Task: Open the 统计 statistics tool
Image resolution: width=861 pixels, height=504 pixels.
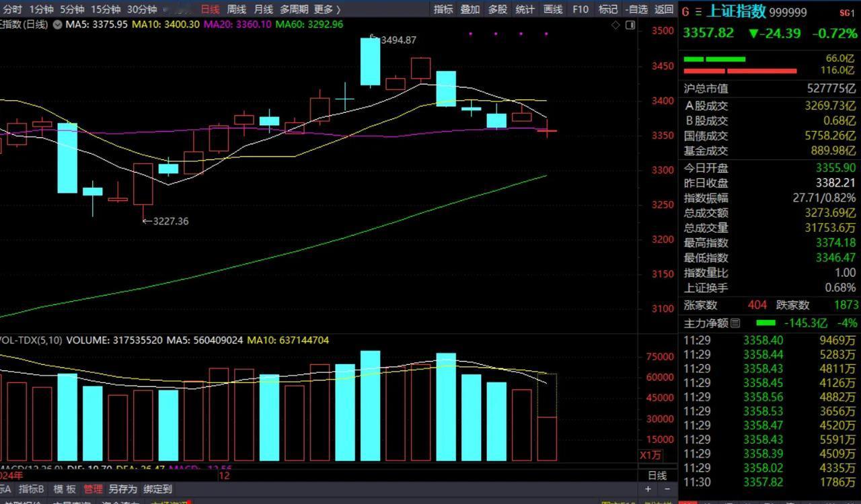Action: tap(525, 9)
